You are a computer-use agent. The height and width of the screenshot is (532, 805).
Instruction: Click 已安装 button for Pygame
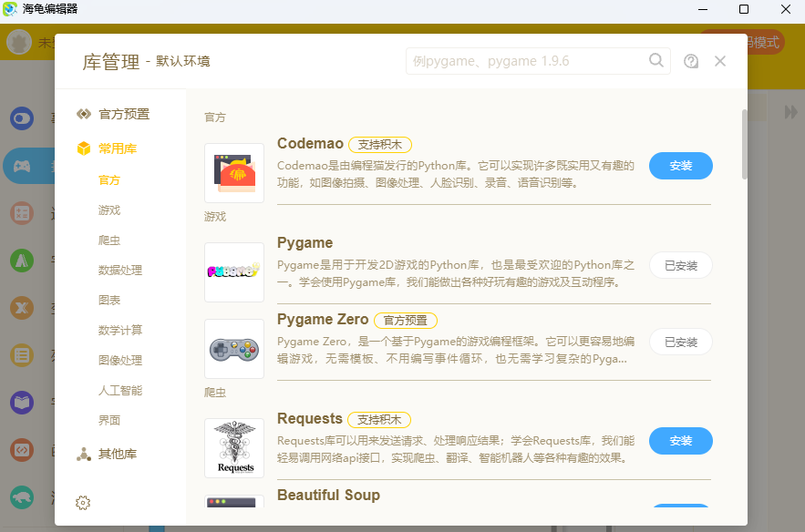point(681,265)
